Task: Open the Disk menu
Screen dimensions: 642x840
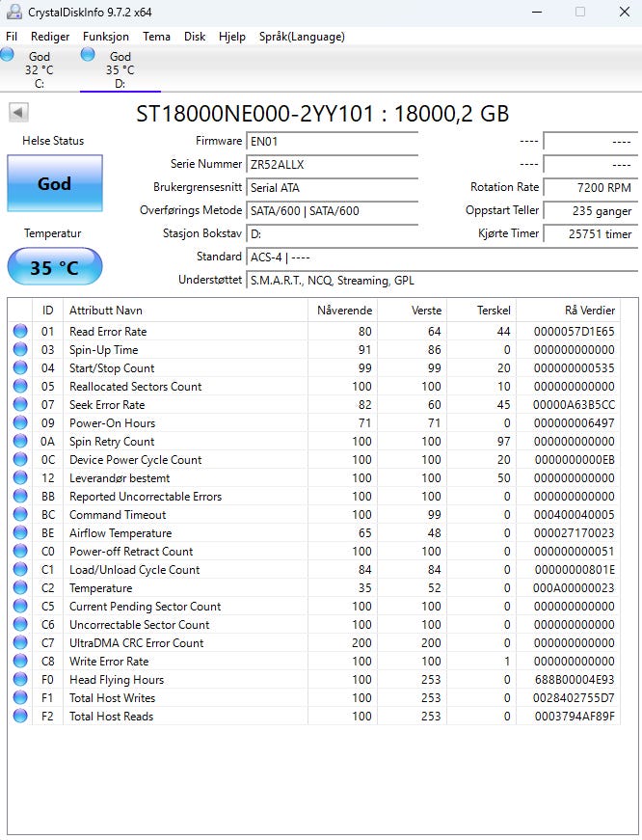Action: tap(195, 37)
